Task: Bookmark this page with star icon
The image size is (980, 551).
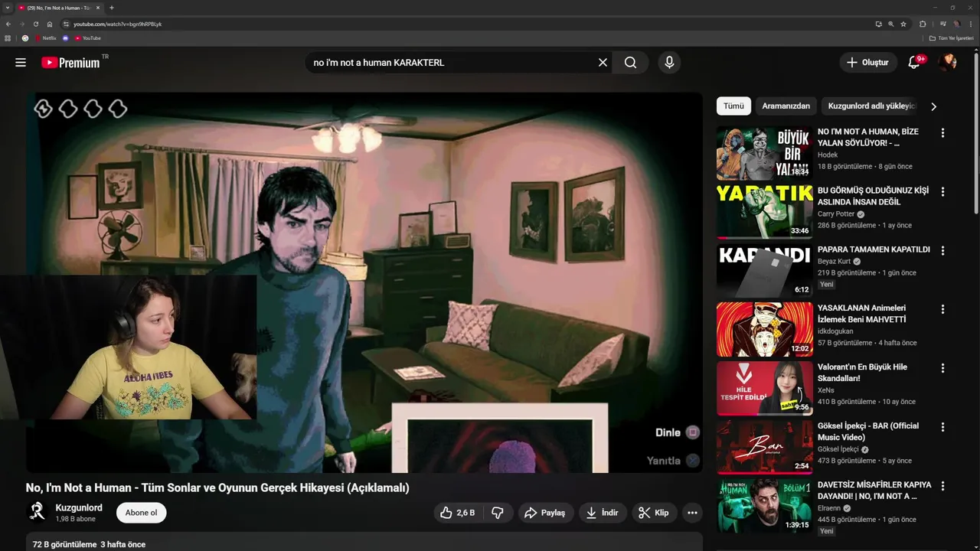Action: pyautogui.click(x=903, y=24)
